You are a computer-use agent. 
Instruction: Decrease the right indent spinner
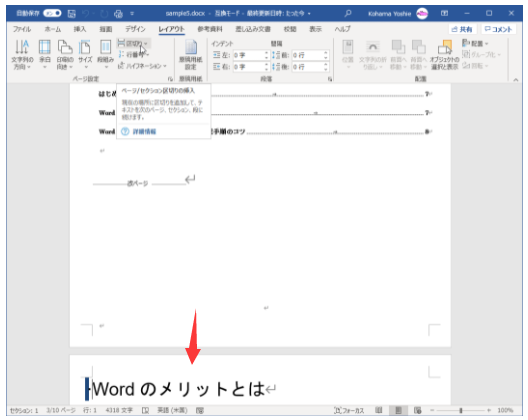pos(267,69)
